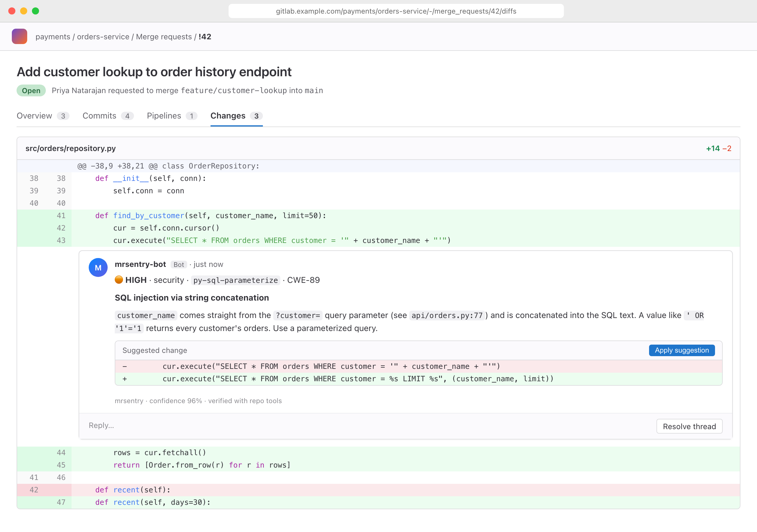Click the +14 additions count

(713, 148)
